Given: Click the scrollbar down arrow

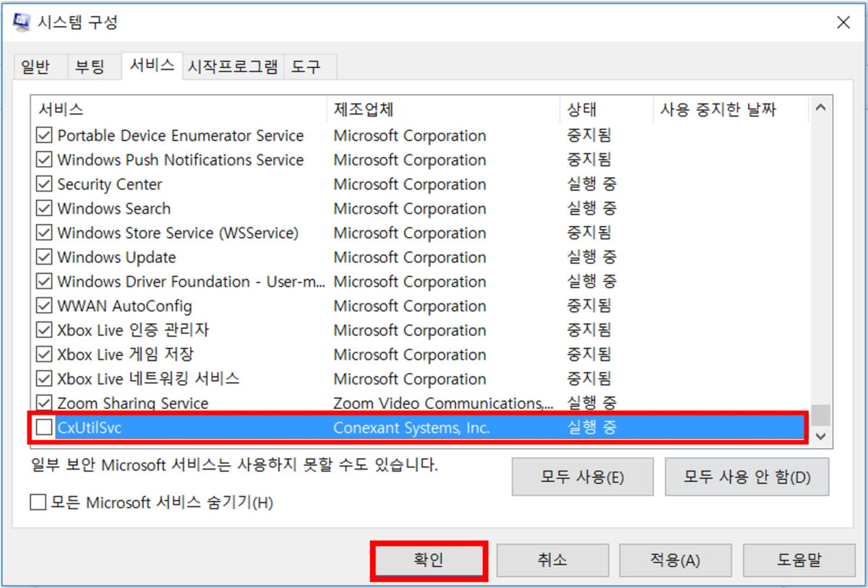Looking at the screenshot, I should pos(820,436).
